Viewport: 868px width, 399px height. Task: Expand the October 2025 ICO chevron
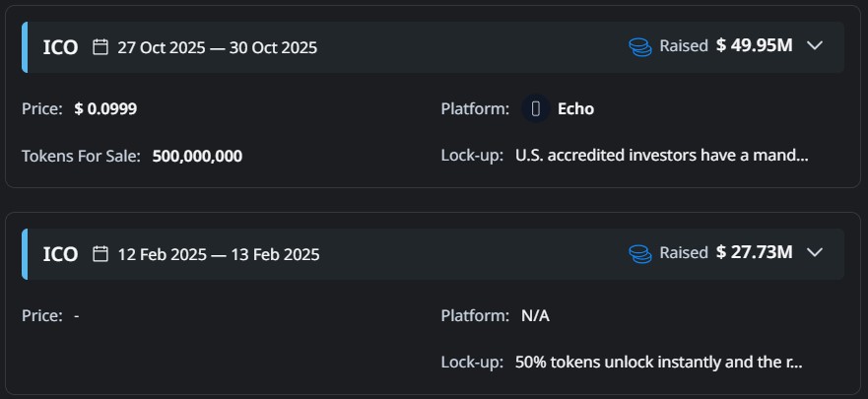814,45
